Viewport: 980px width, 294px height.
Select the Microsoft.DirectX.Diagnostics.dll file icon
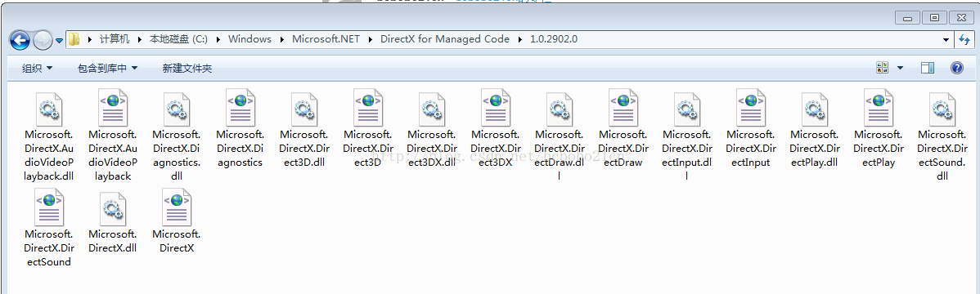tap(176, 109)
